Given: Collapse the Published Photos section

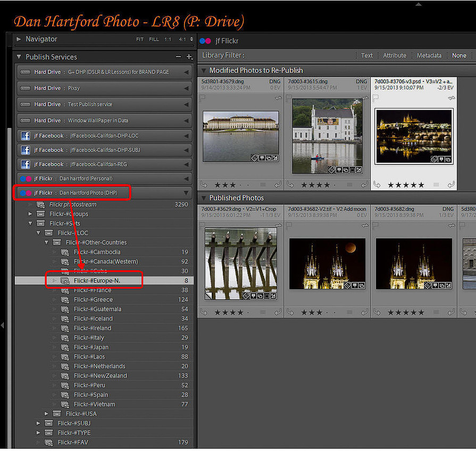Looking at the screenshot, I should coord(204,198).
